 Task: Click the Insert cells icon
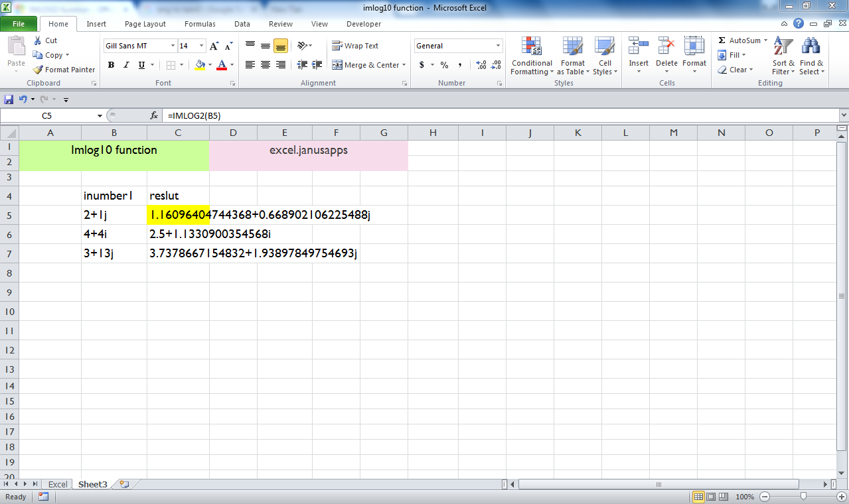pyautogui.click(x=639, y=46)
